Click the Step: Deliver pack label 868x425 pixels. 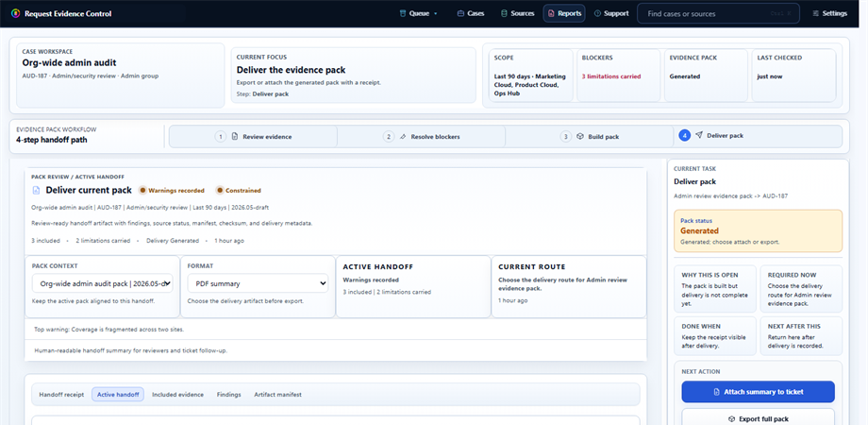pyautogui.click(x=262, y=94)
